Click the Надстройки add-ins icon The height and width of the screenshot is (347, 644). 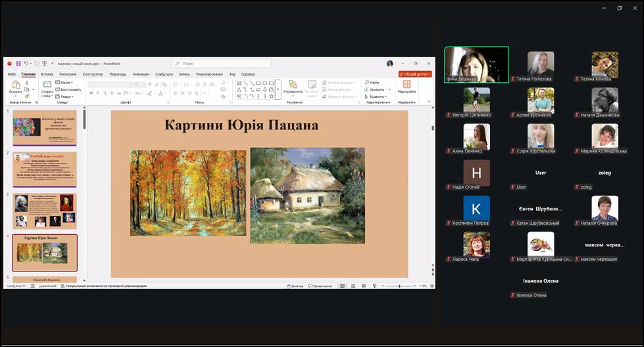click(x=407, y=85)
